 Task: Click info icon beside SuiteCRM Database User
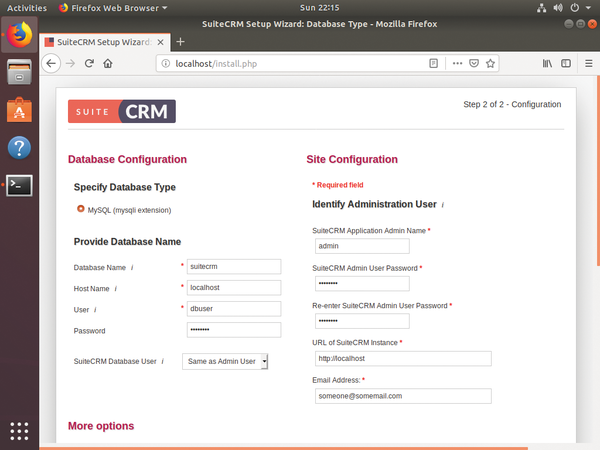[163, 361]
